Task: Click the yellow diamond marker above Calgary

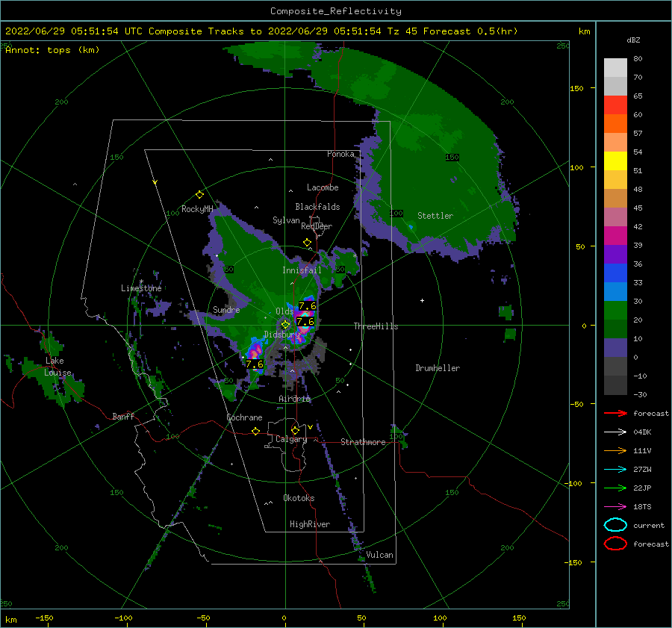Action: (x=295, y=430)
